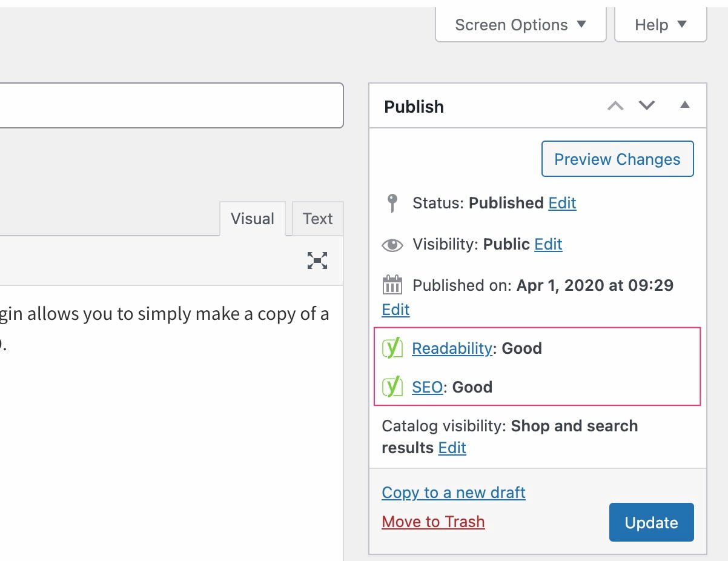728x561 pixels.
Task: Expand the Help dropdown
Action: (660, 25)
